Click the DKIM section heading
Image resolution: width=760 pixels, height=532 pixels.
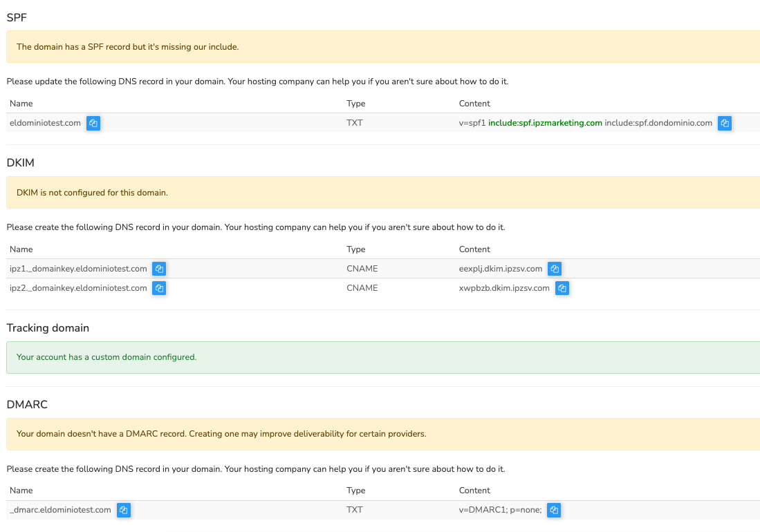pos(20,163)
